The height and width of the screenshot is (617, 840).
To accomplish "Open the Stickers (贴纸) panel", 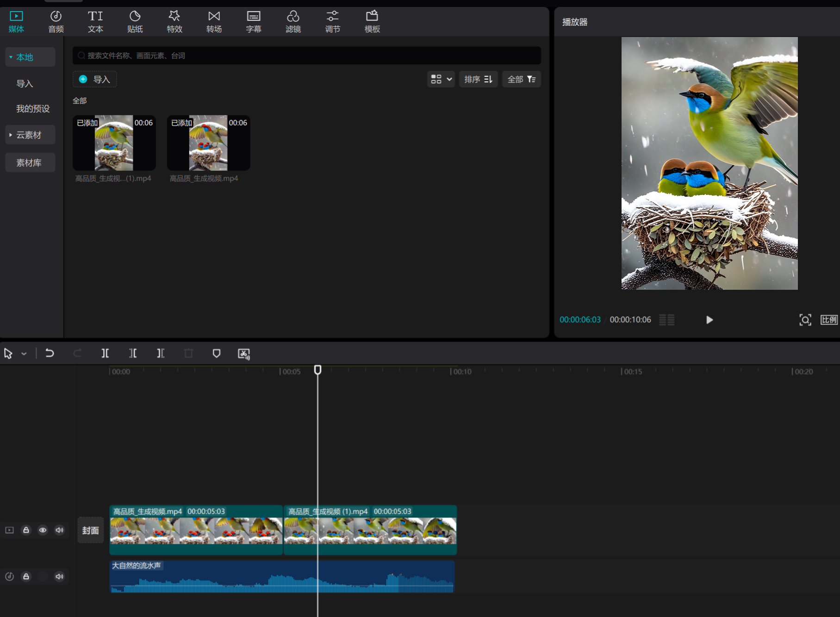I will 135,22.
